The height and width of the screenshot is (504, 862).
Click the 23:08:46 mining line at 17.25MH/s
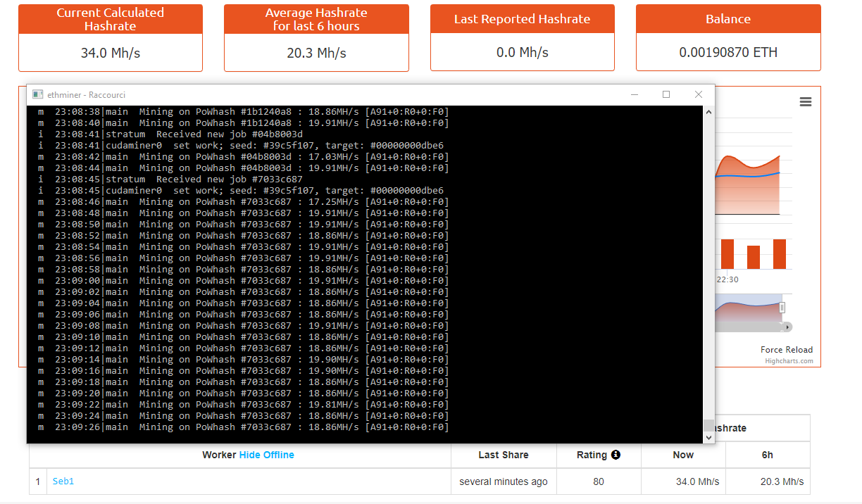pyautogui.click(x=243, y=202)
